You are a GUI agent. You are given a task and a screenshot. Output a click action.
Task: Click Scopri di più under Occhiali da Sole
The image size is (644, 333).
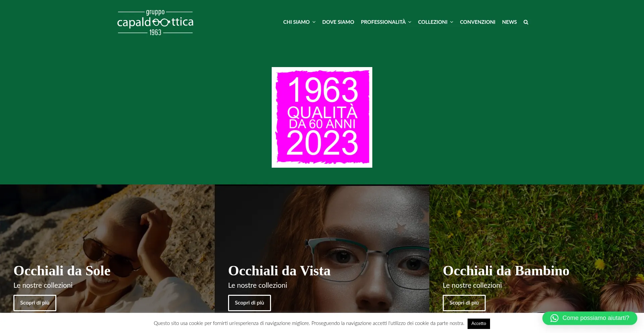pyautogui.click(x=35, y=303)
